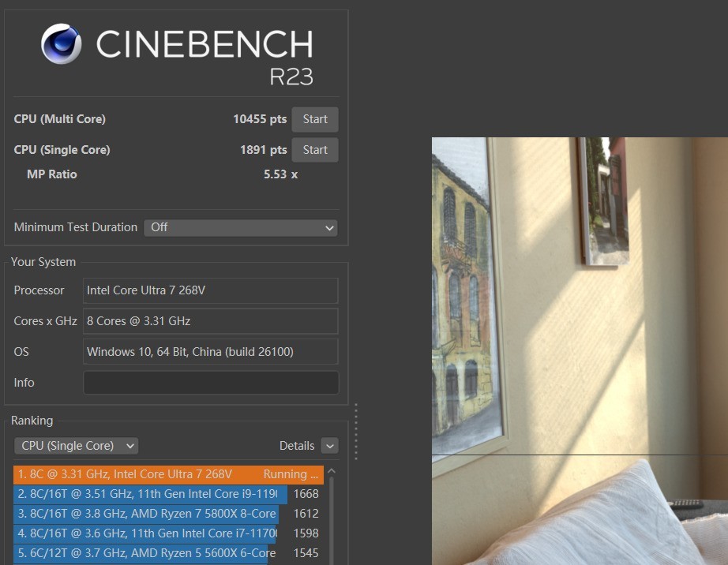Select the AMD Ryzen 5 5600X ranking row
The height and width of the screenshot is (565, 728).
[168, 553]
